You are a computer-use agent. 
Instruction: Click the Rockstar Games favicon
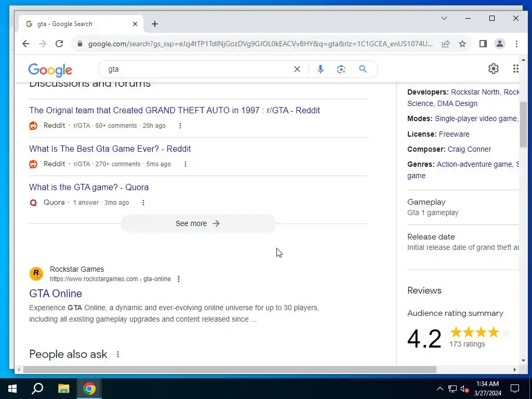(x=36, y=274)
